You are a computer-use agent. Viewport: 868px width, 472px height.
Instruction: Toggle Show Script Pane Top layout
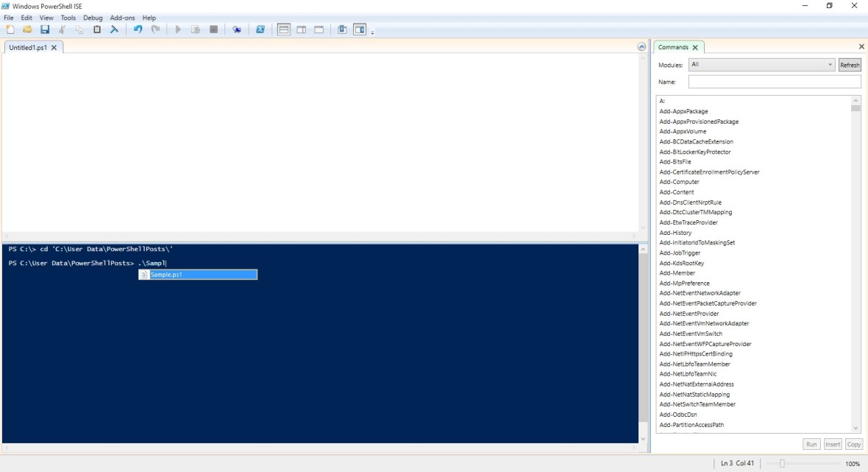pos(284,29)
